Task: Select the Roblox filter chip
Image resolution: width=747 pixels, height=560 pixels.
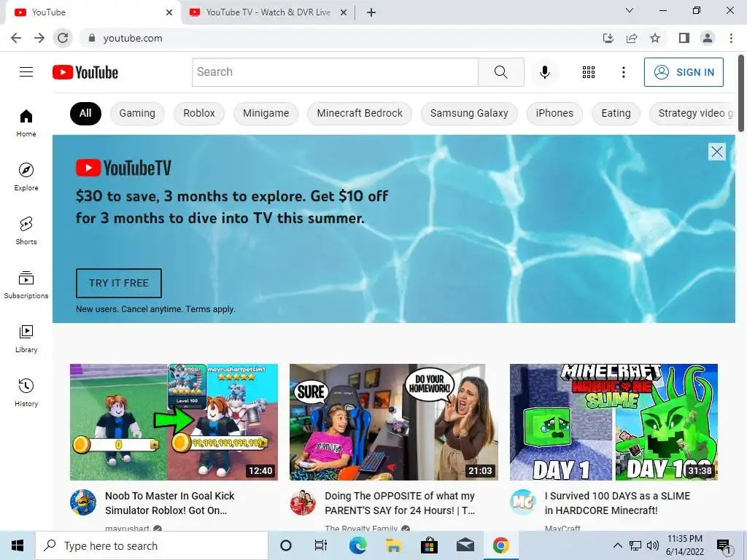Action: [199, 113]
